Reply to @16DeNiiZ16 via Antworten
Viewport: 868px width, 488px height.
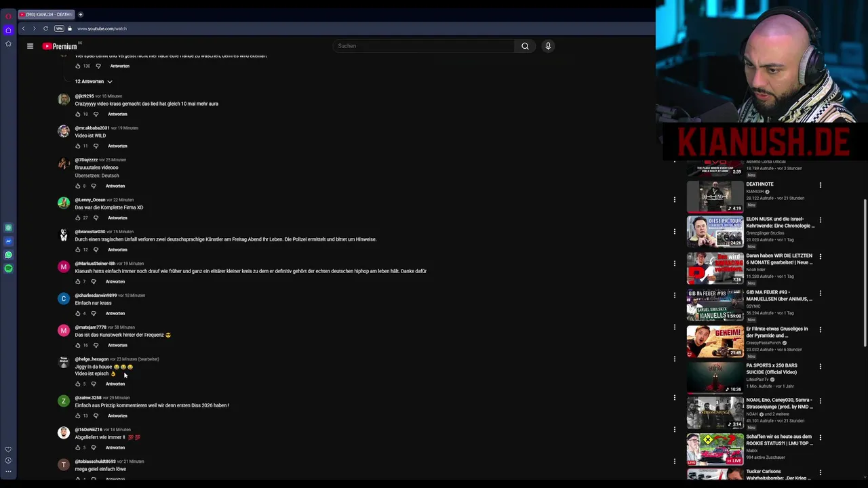(115, 447)
